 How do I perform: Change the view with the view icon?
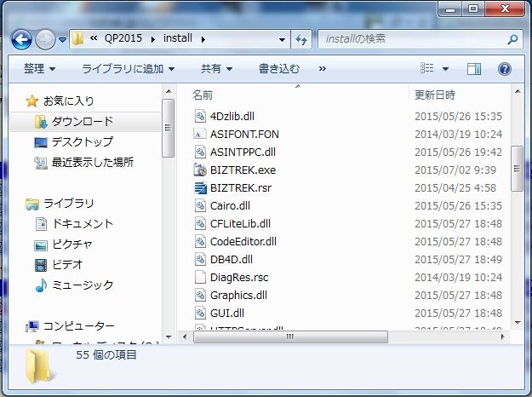(427, 68)
